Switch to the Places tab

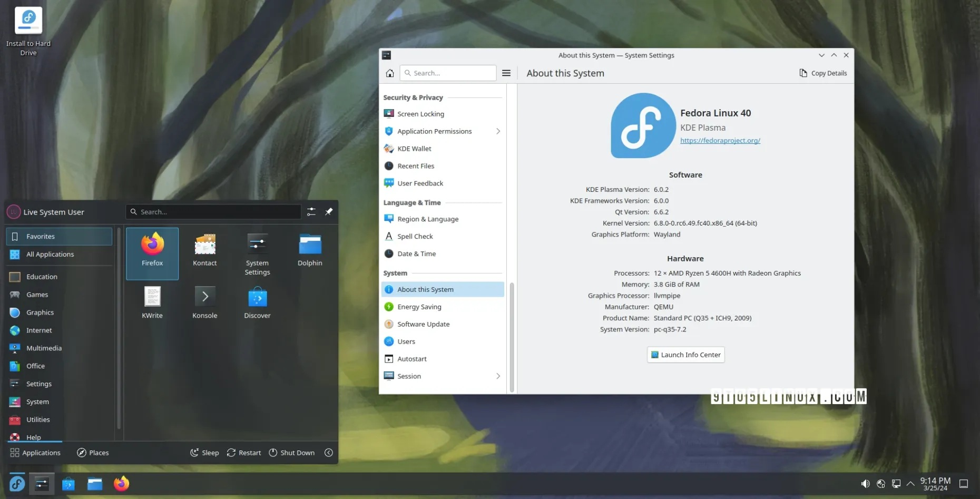click(x=93, y=453)
